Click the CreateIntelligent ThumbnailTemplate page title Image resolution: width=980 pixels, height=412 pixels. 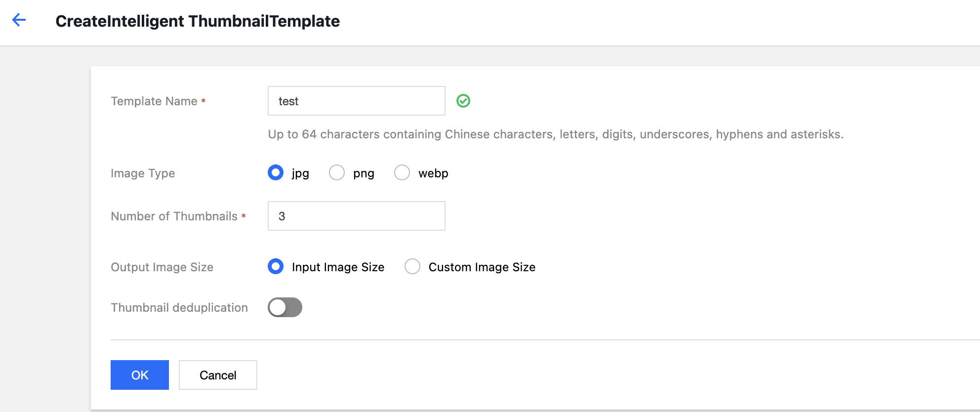click(198, 21)
